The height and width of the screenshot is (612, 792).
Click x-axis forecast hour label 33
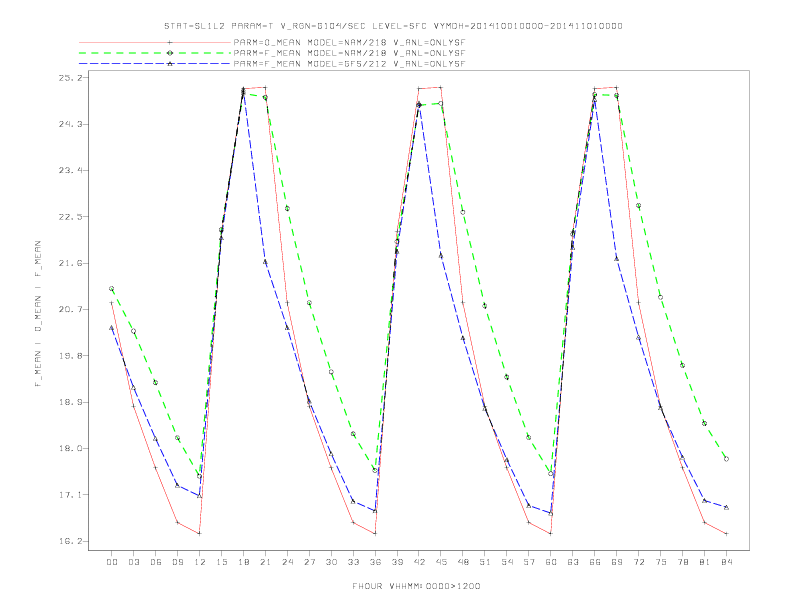pos(353,562)
